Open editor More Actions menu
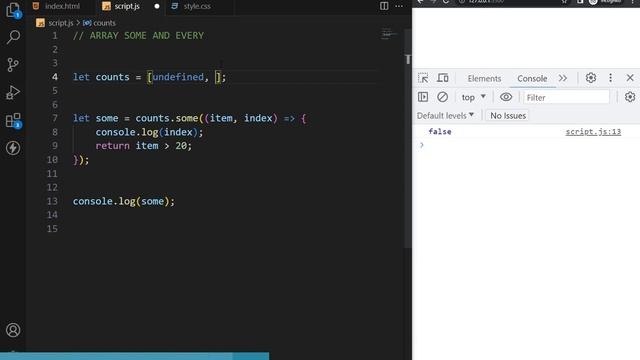 pos(399,6)
